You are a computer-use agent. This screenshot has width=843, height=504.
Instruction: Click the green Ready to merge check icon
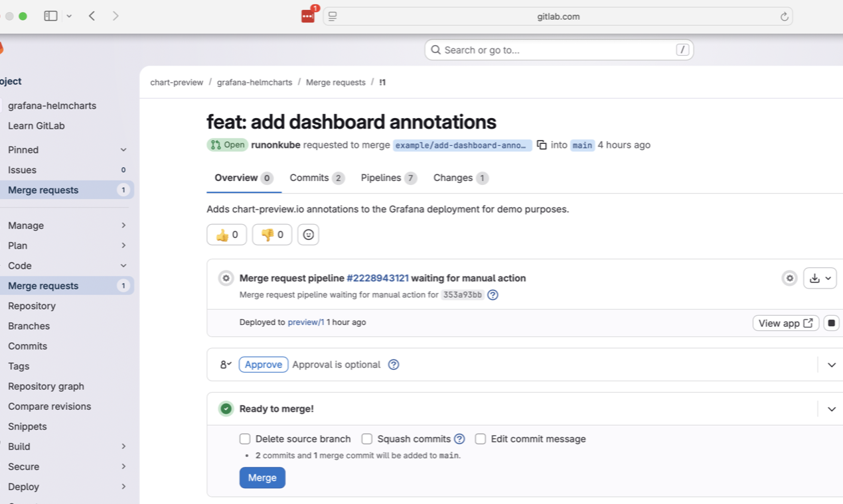[226, 409]
